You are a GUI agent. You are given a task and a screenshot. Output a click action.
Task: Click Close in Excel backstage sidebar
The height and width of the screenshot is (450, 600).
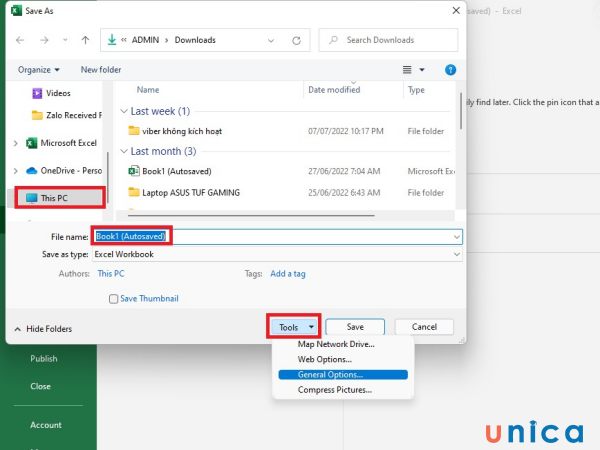point(41,386)
